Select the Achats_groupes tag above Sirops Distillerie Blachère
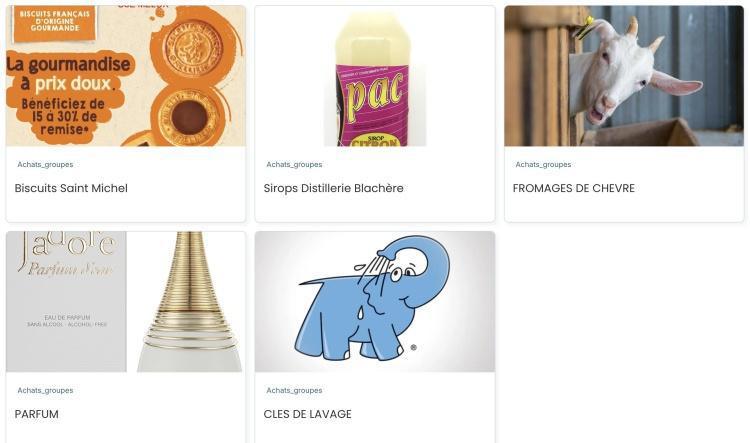750x443 pixels. 294,165
